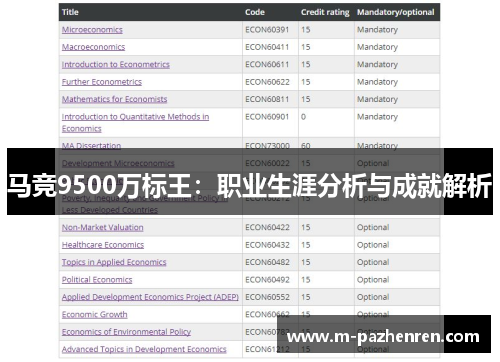
Task: Open Topics in Applied Economics link
Action: 114,262
